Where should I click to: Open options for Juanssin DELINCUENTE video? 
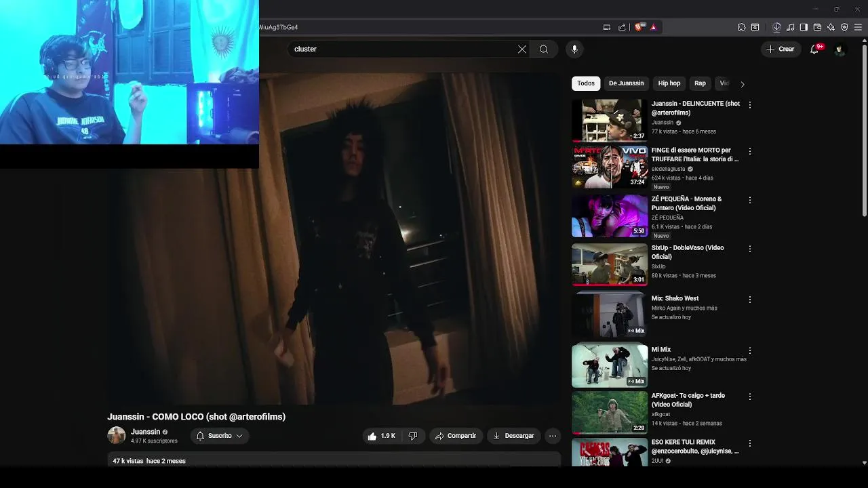point(749,105)
